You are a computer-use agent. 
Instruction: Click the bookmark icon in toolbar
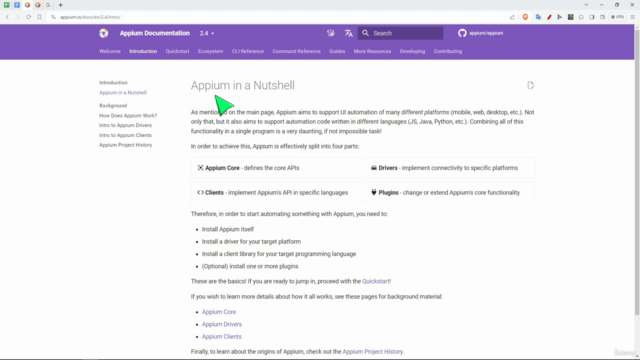tap(39, 17)
